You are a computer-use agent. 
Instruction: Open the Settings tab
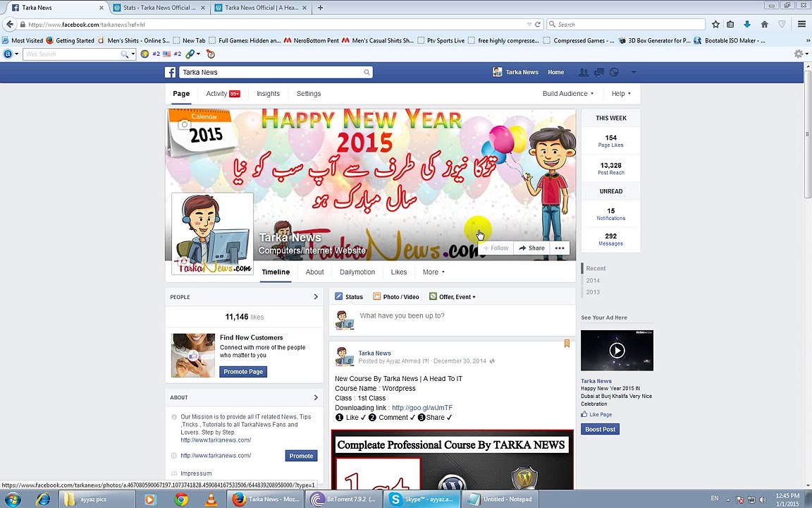[309, 94]
